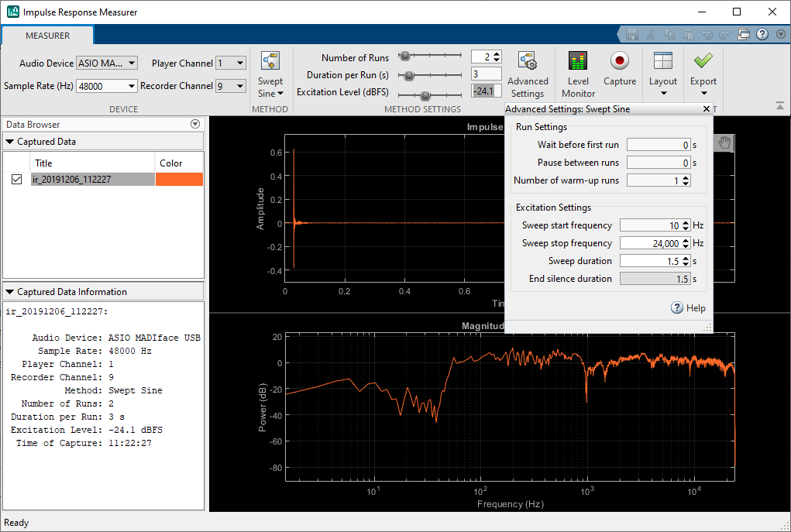Viewport: 791px width, 532px height.
Task: Switch to the MEASURER tab
Action: pyautogui.click(x=47, y=36)
